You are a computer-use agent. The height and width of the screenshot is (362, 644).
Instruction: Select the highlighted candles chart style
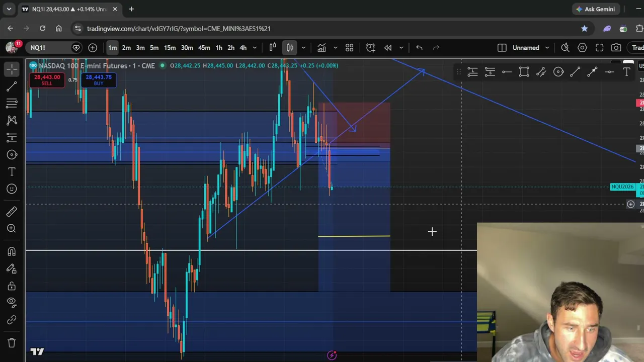290,48
